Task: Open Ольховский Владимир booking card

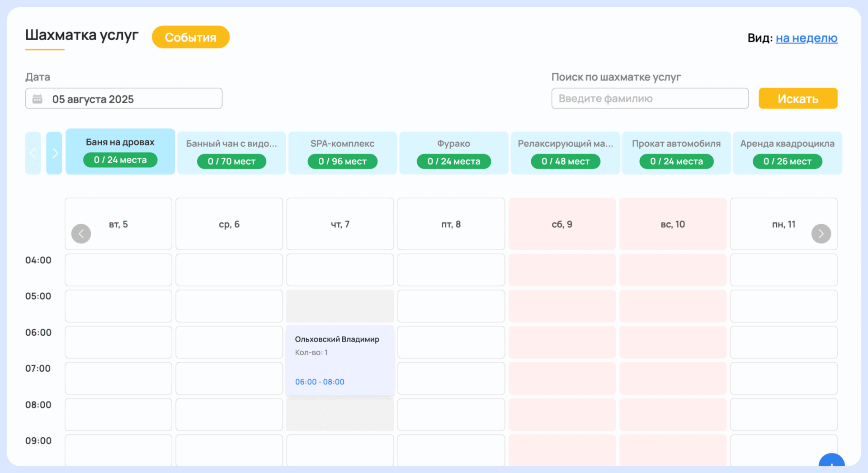Action: point(340,360)
